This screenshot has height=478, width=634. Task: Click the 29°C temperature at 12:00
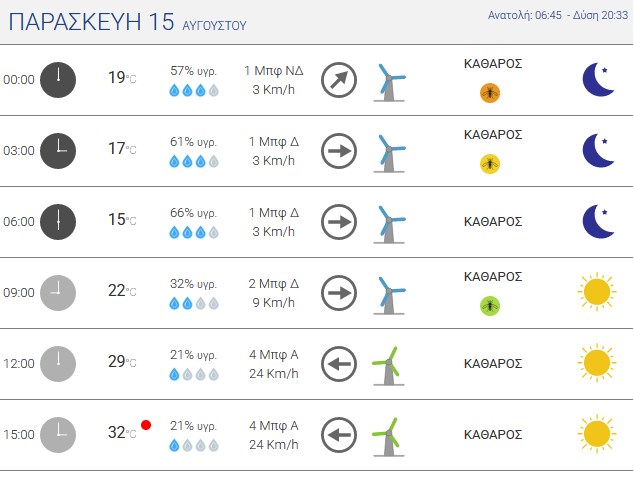click(x=122, y=362)
